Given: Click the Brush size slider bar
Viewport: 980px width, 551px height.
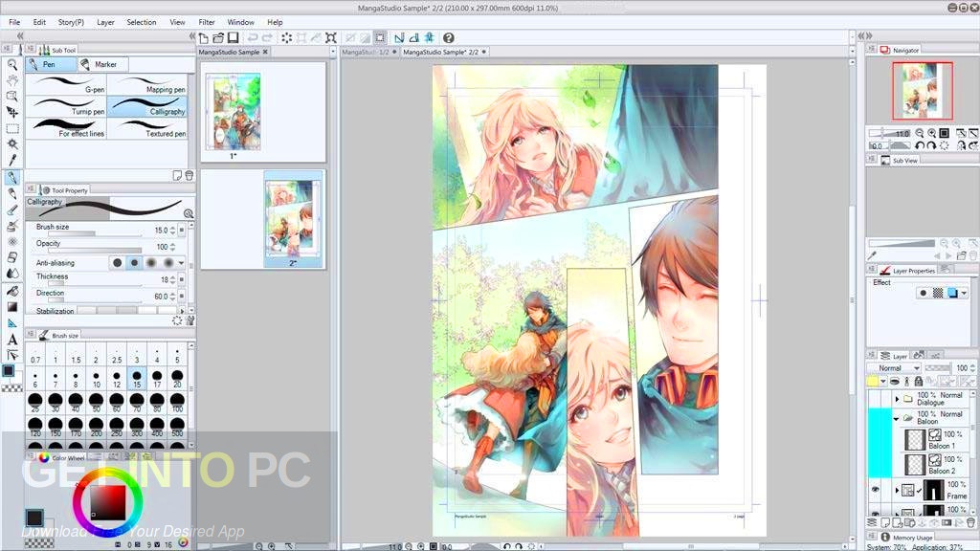Looking at the screenshot, I should 95,233.
